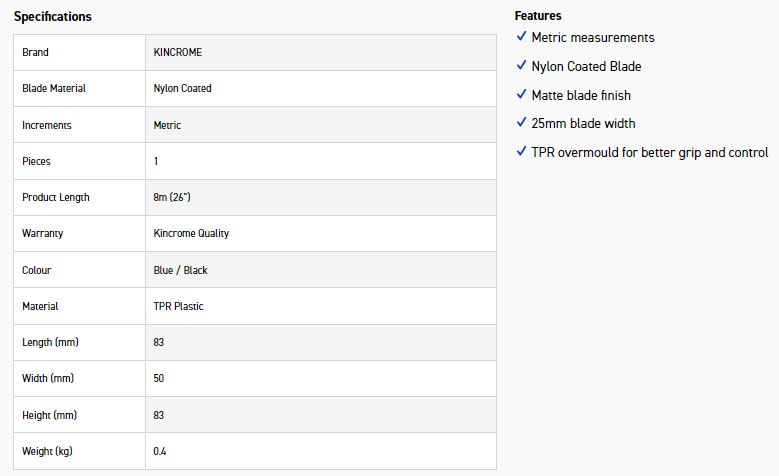Select the TPR Plastic material value
779x476 pixels.
click(179, 307)
